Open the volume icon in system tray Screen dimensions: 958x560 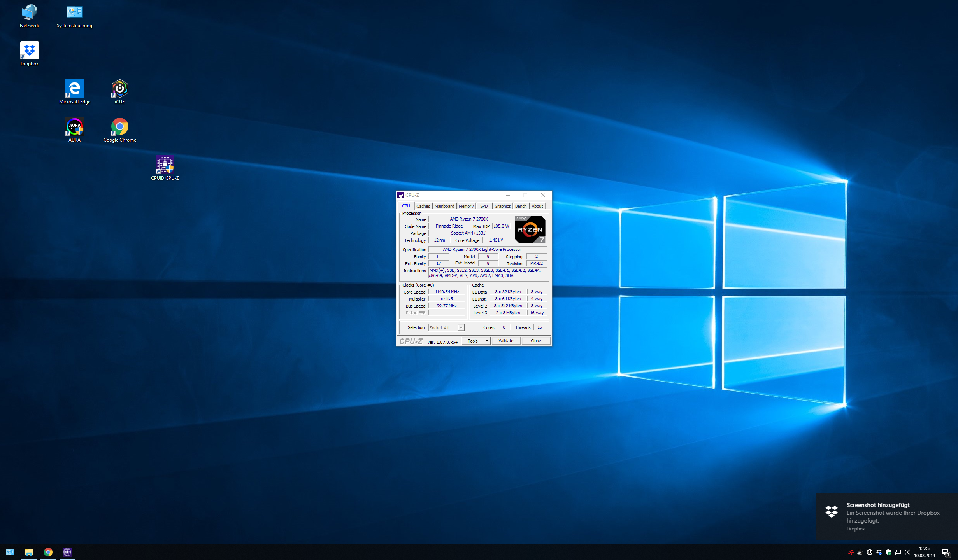[x=906, y=552]
